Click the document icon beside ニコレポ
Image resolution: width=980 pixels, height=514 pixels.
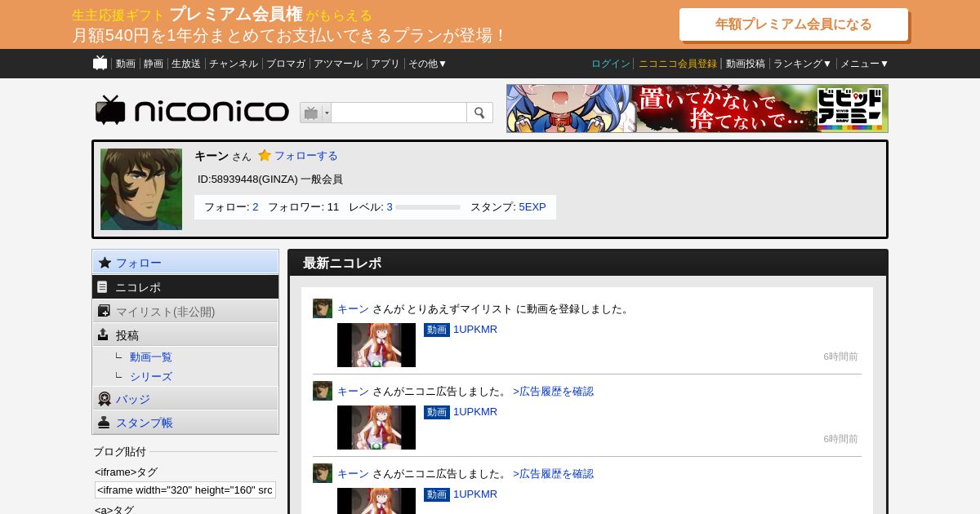(x=102, y=287)
